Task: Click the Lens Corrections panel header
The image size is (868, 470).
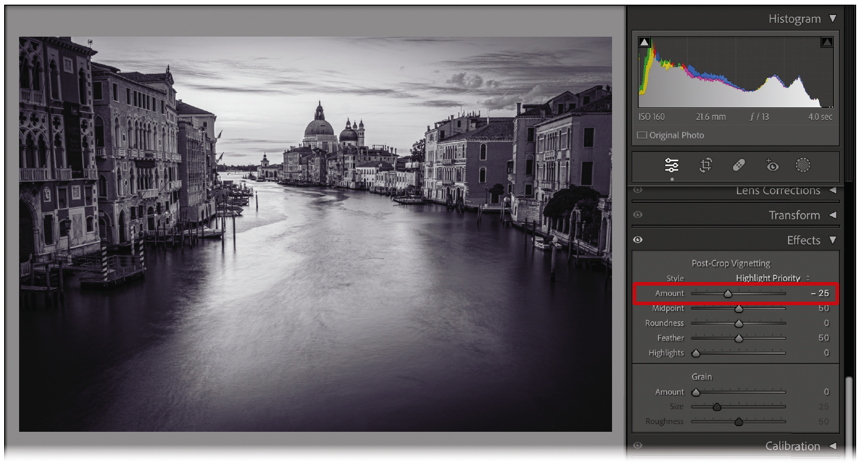Action: coord(778,191)
